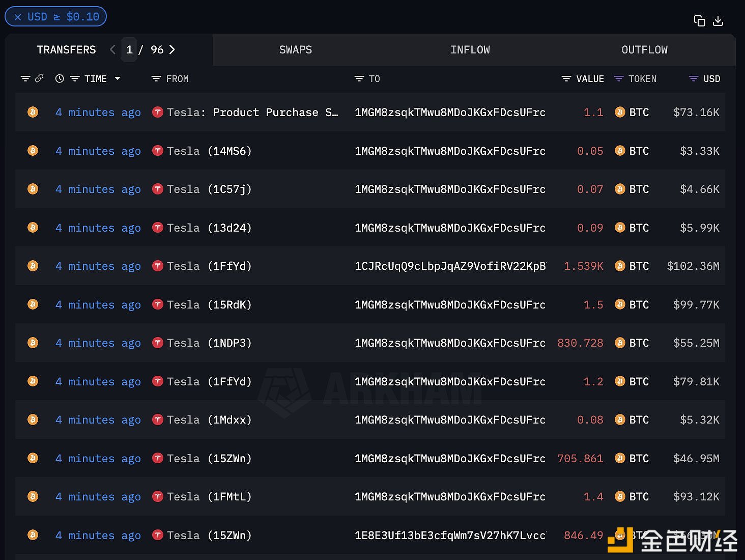The width and height of the screenshot is (745, 560).
Task: Go to the next transfers page
Action: tap(172, 49)
